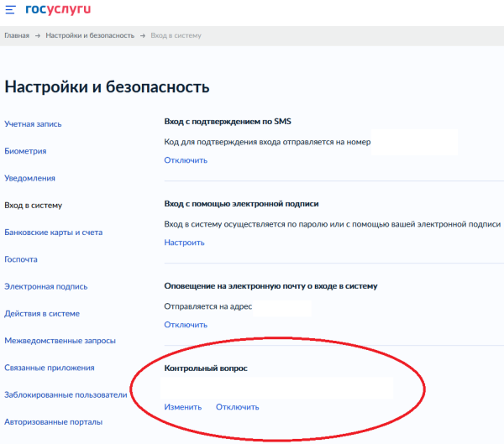The height and width of the screenshot is (444, 504).
Task: Open Действия в системе section
Action: tap(42, 314)
